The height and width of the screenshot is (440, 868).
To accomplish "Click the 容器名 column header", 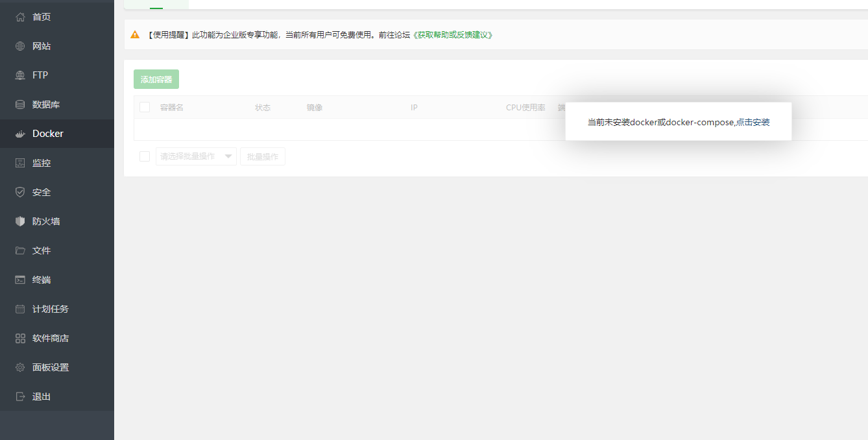I will pyautogui.click(x=172, y=108).
